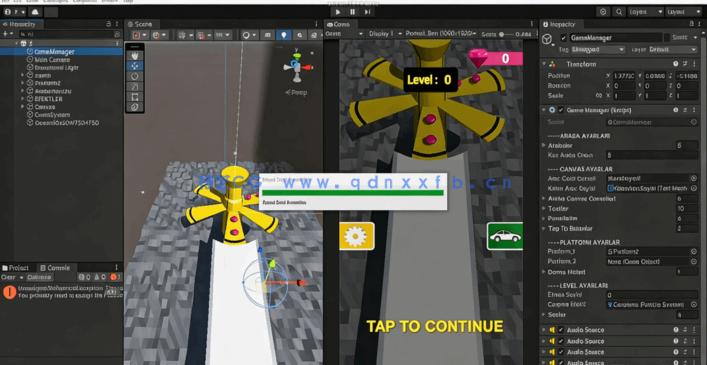The image size is (707, 365).
Task: Expand Platform2 object in Hierarchy
Action: [23, 83]
